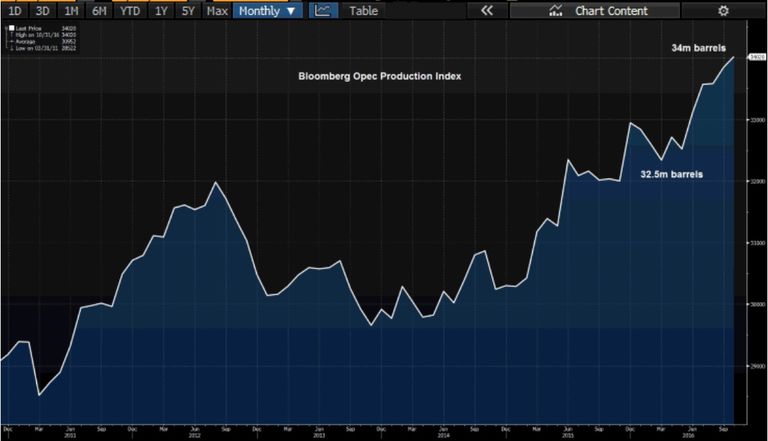Click the 33000 y-axis label
This screenshot has height=441, width=768.
click(x=757, y=120)
